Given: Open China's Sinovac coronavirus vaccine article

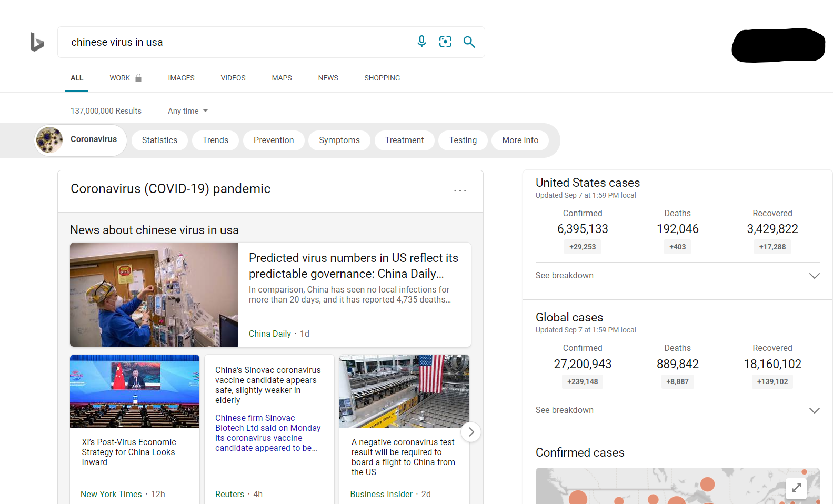Looking at the screenshot, I should (268, 385).
